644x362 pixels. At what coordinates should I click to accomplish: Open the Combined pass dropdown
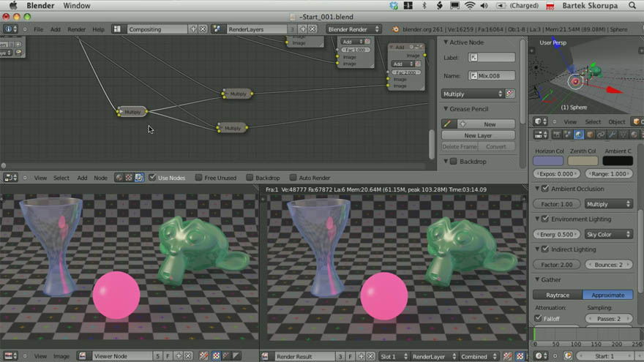(x=479, y=356)
